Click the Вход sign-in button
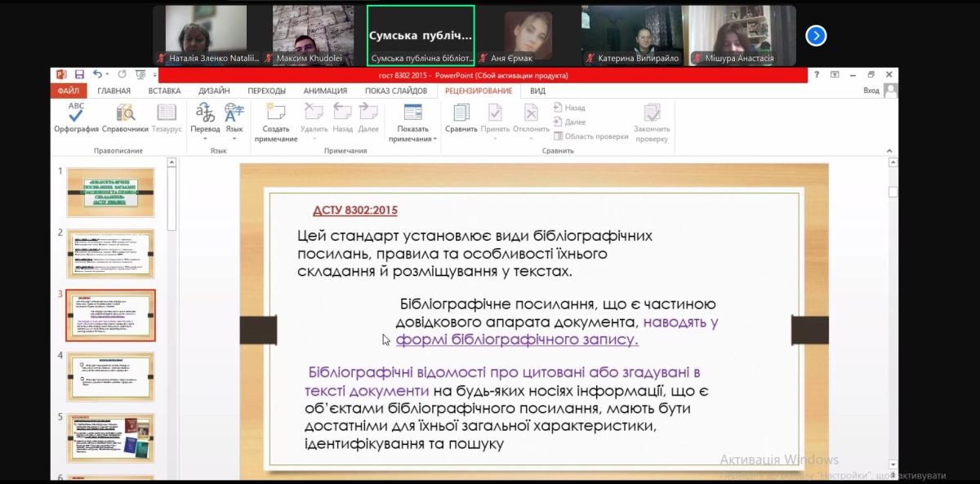The image size is (980, 484). 871,91
